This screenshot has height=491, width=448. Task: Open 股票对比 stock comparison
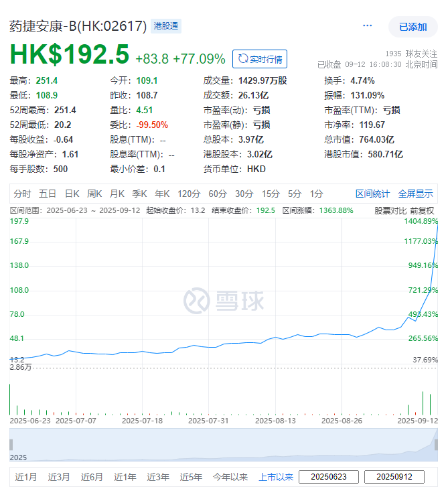coord(390,211)
